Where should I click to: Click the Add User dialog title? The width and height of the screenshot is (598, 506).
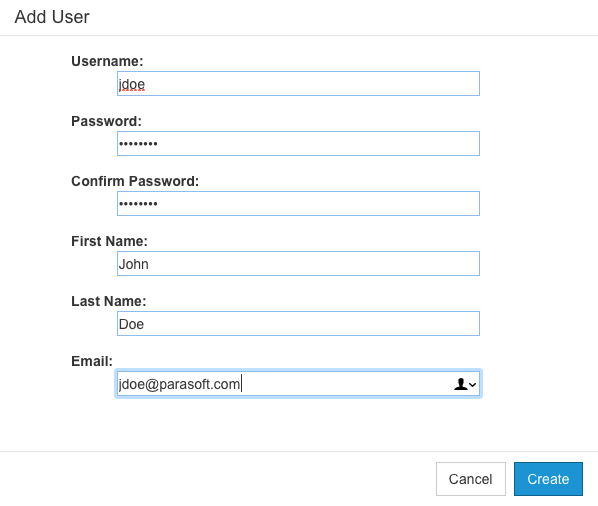pyautogui.click(x=52, y=17)
